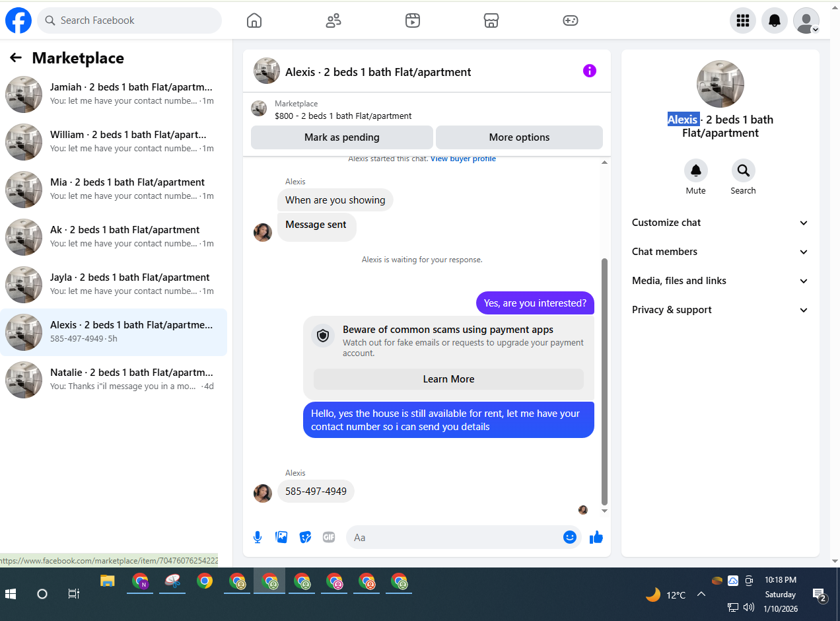Open the $800 listing link in chat header
840x621 pixels.
point(343,116)
